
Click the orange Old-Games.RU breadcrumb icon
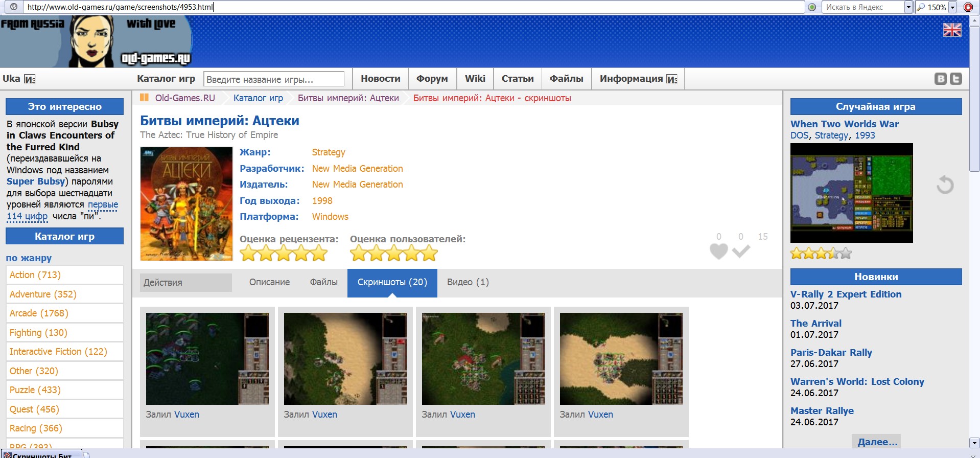(144, 98)
